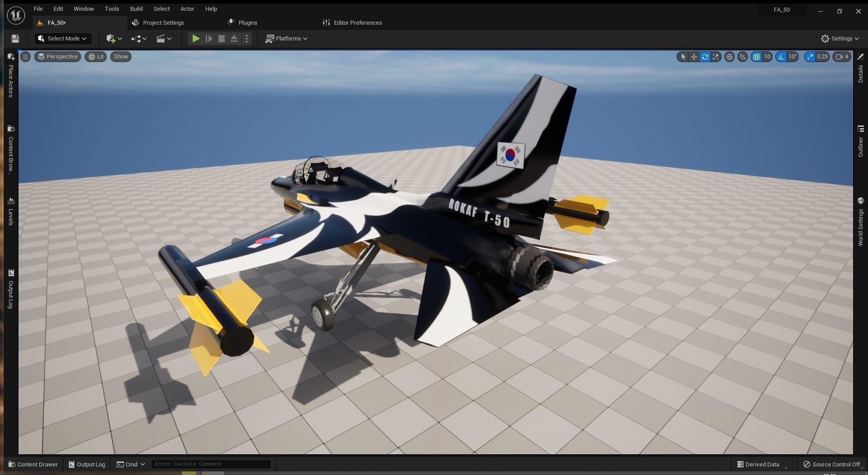868x475 pixels.
Task: Toggle world/local coordinate system globe
Action: pyautogui.click(x=729, y=57)
